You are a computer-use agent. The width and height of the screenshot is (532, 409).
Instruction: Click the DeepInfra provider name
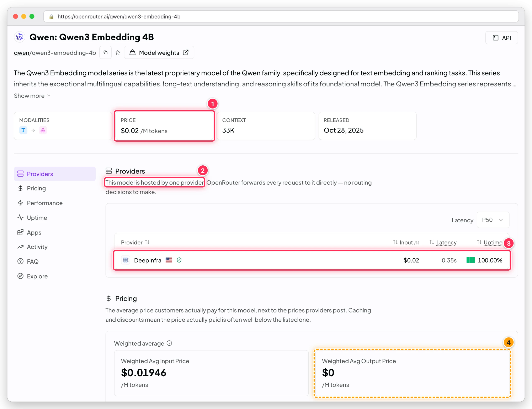tap(148, 260)
